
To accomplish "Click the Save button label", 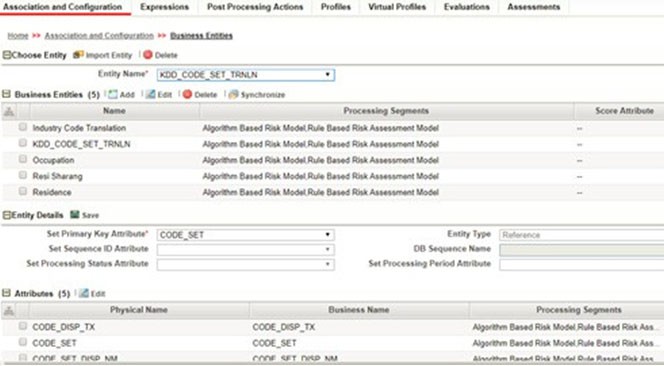I will [x=90, y=215].
